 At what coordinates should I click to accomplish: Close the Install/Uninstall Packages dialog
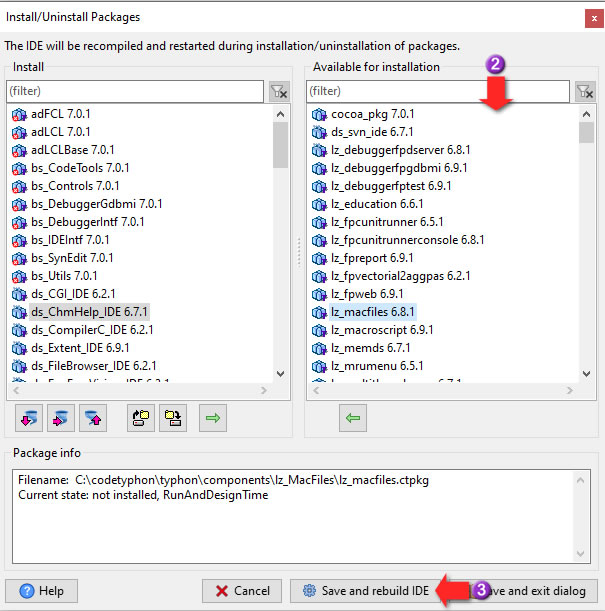(x=592, y=17)
